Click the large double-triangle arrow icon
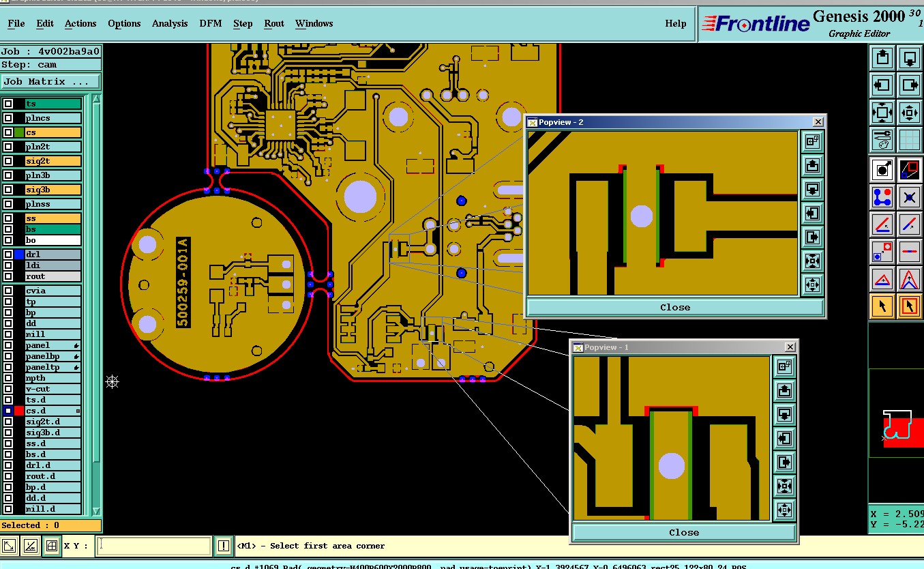Viewport: 924px width, 569px height. pos(909,279)
